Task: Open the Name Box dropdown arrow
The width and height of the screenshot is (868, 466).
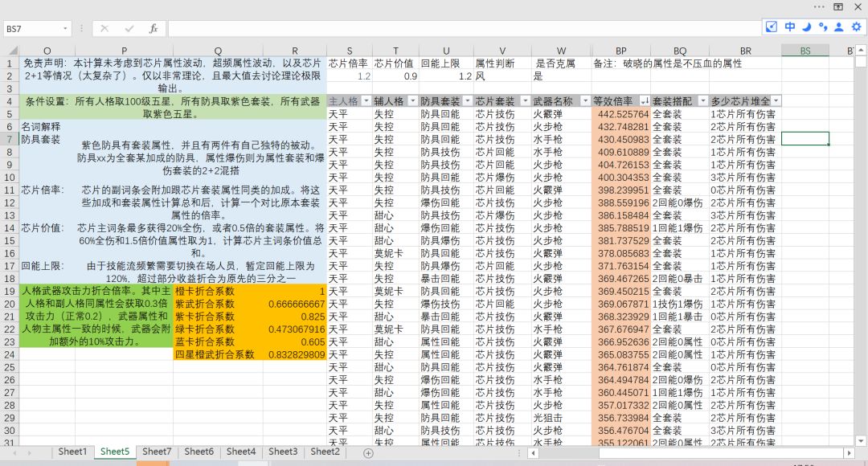Action: pos(65,28)
